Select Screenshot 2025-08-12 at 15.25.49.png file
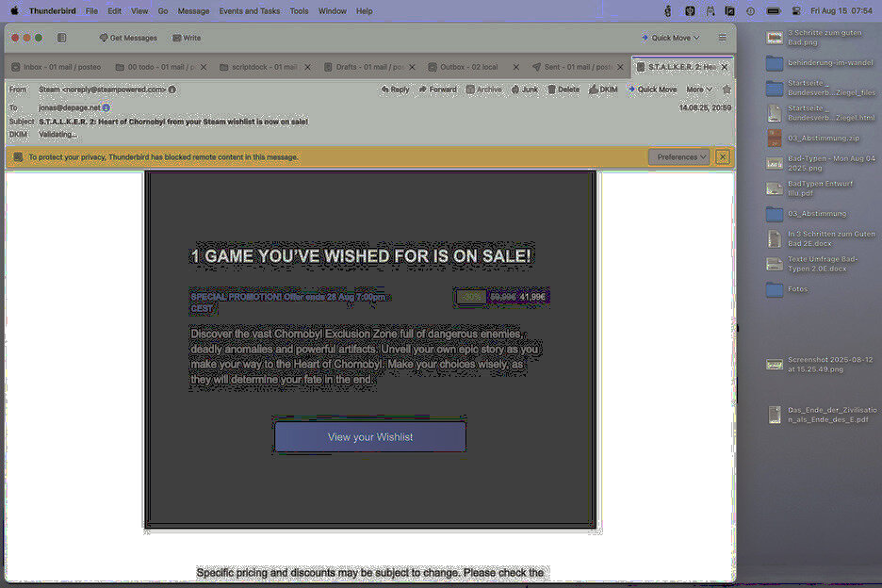 820,365
